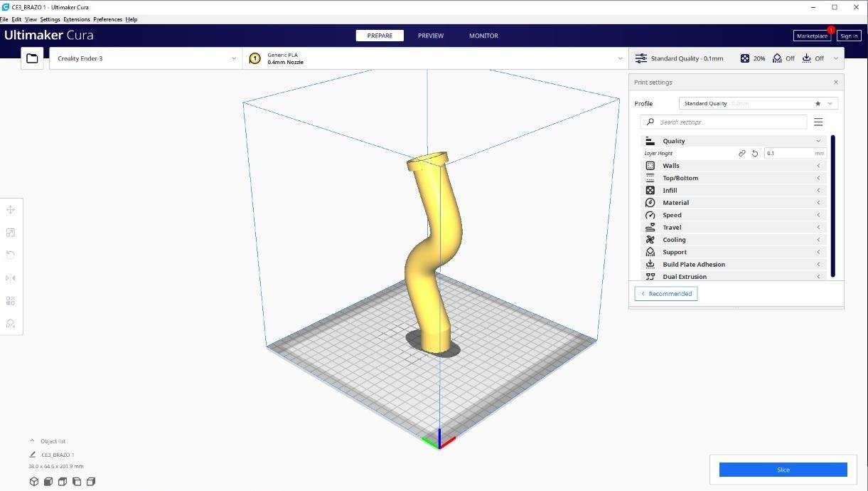
Task: Switch to 3D perspective view cube icon
Action: click(x=33, y=482)
